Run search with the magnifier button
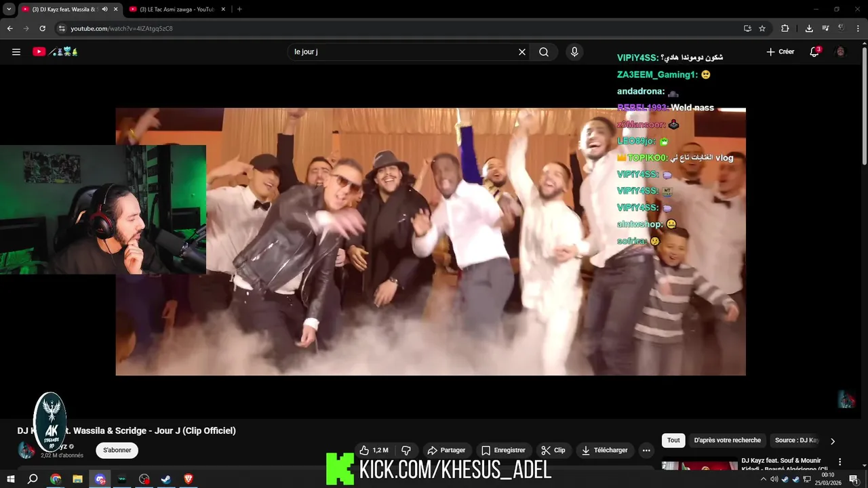This screenshot has width=868, height=488. [x=544, y=52]
